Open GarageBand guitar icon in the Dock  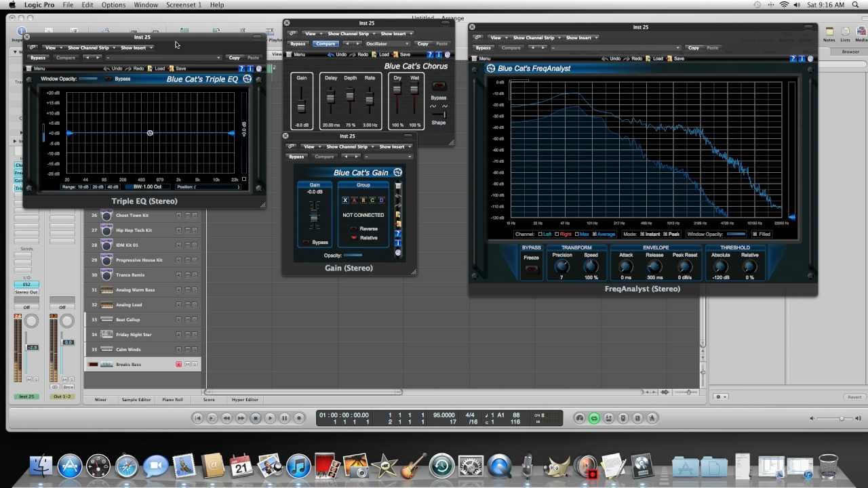tap(412, 466)
